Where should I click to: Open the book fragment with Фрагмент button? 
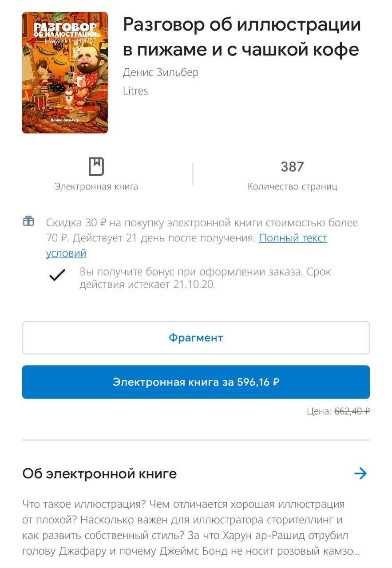(x=196, y=338)
